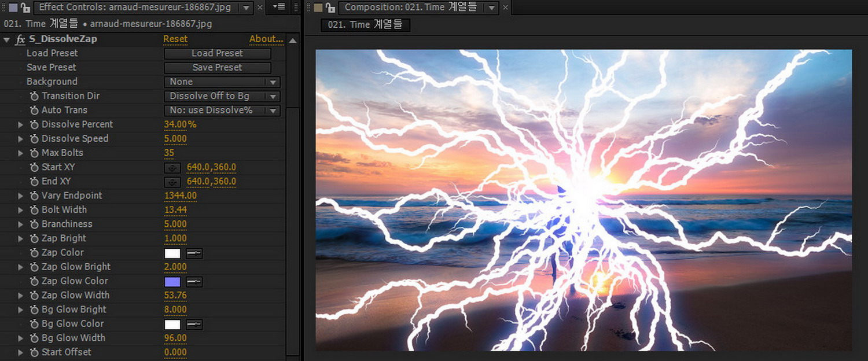Open the Zap Color swatch
The height and width of the screenshot is (361, 868).
click(172, 253)
